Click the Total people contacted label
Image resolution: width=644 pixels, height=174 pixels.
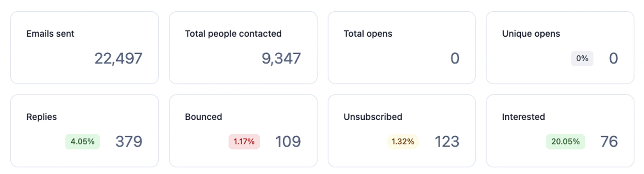pyautogui.click(x=233, y=34)
